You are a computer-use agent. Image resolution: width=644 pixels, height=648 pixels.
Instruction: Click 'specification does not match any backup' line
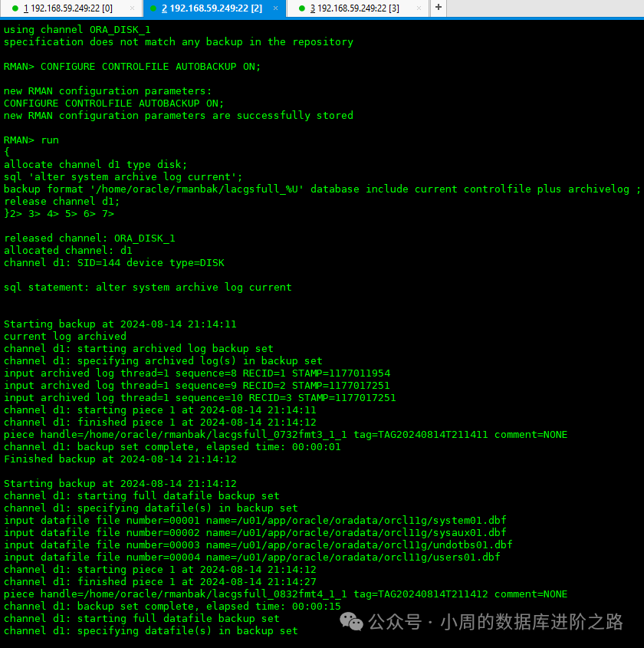179,42
